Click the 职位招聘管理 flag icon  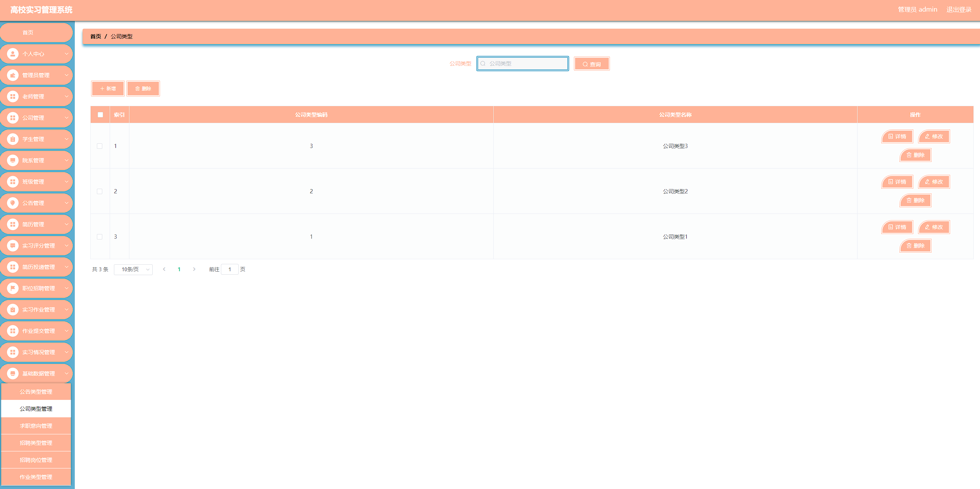13,288
